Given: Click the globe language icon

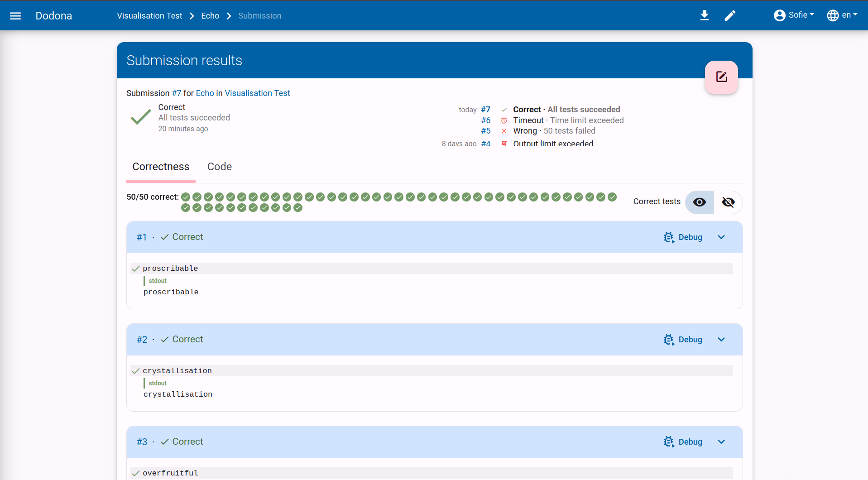Looking at the screenshot, I should pos(833,15).
